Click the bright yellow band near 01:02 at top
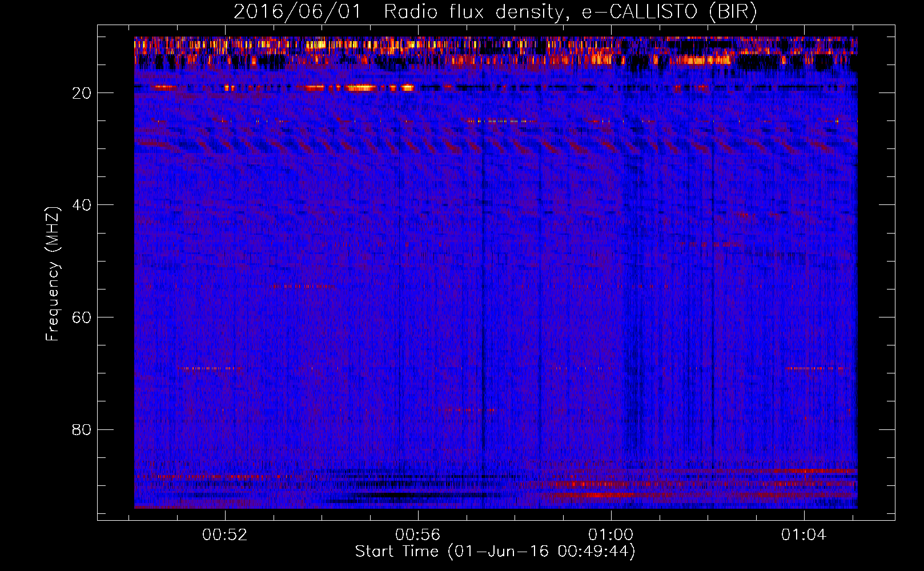 pyautogui.click(x=700, y=59)
